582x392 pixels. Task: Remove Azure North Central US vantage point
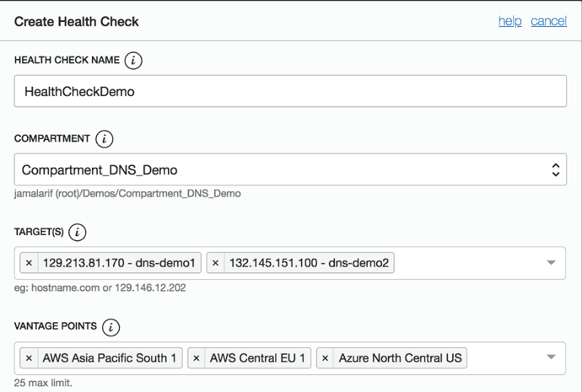(326, 358)
